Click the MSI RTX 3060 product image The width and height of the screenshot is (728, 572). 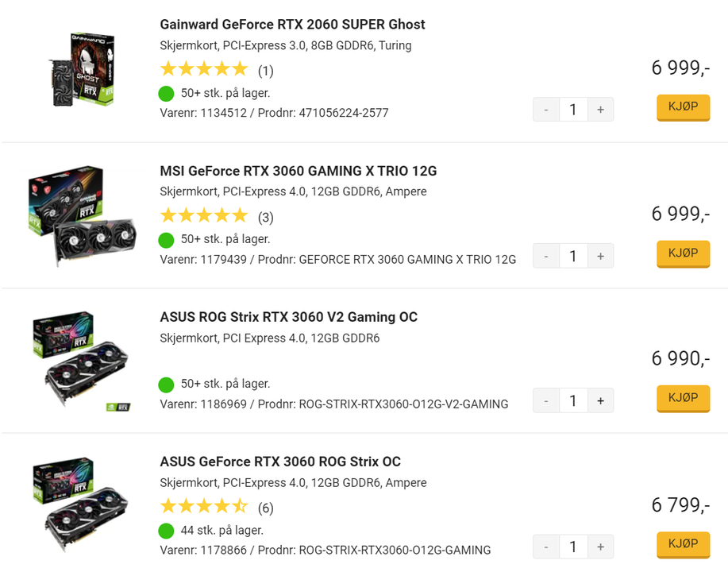coord(79,214)
